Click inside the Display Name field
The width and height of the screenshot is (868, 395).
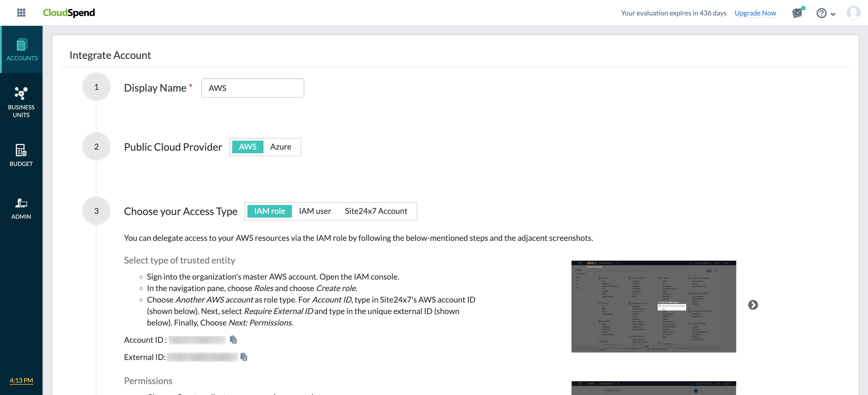point(252,88)
